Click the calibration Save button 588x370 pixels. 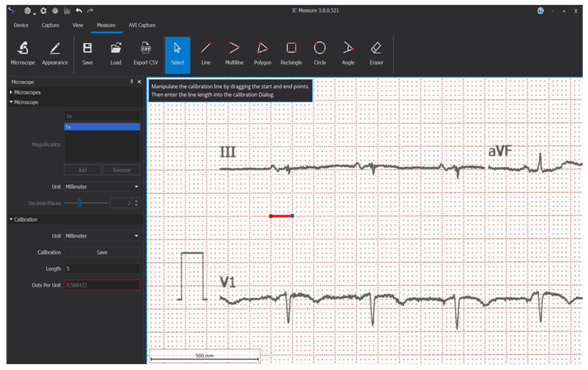tap(102, 252)
